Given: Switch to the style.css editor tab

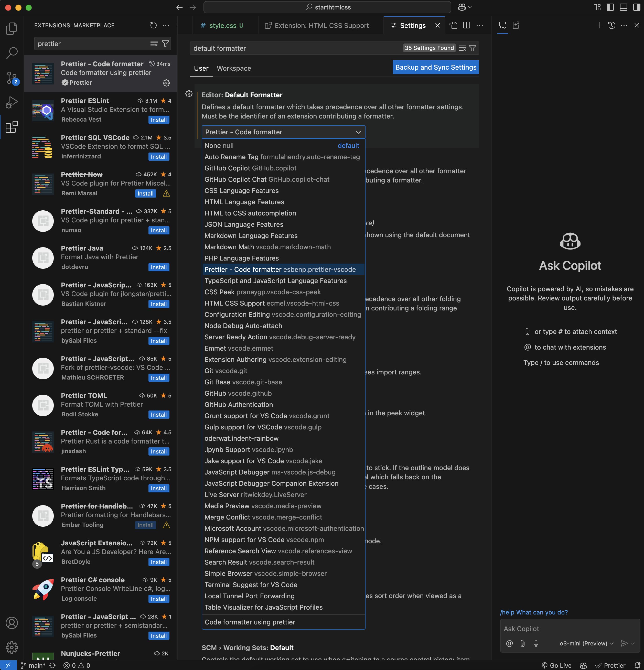Looking at the screenshot, I should pos(222,26).
